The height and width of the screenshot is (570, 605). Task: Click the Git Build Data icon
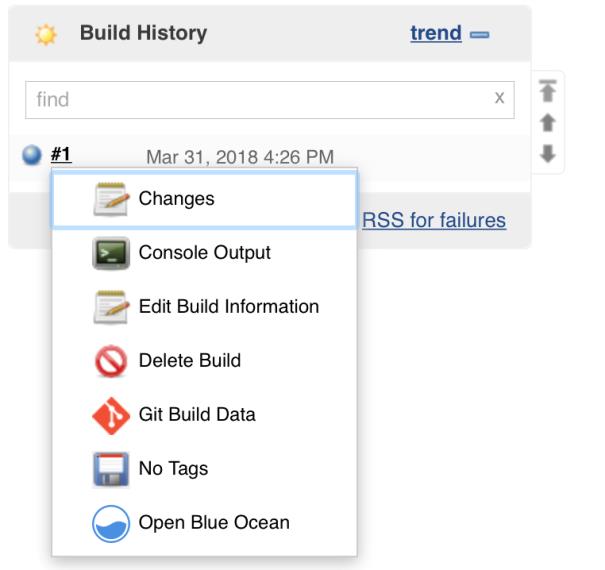coord(111,415)
